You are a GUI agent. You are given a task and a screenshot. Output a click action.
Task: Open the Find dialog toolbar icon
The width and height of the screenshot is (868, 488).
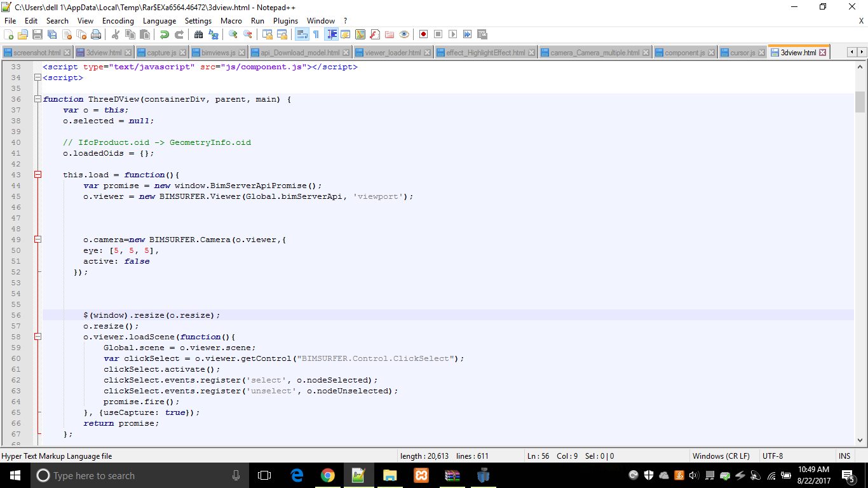[198, 34]
